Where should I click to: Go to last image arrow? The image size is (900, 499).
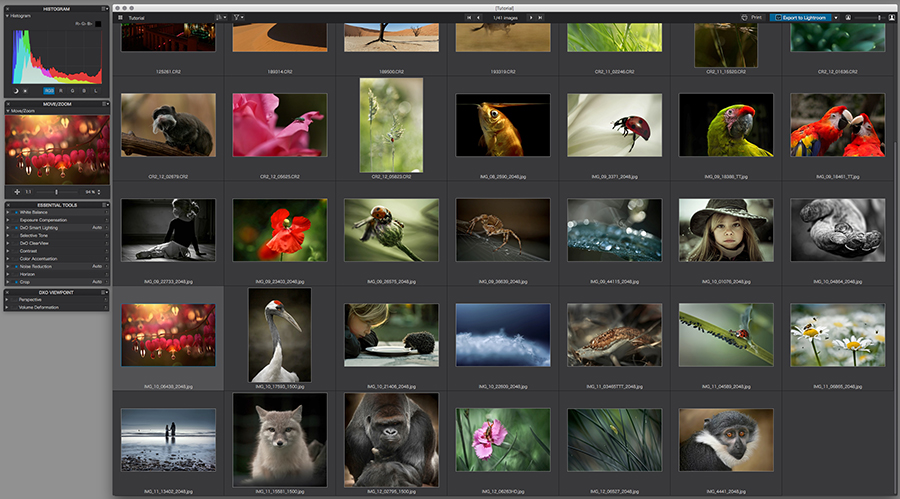point(540,18)
